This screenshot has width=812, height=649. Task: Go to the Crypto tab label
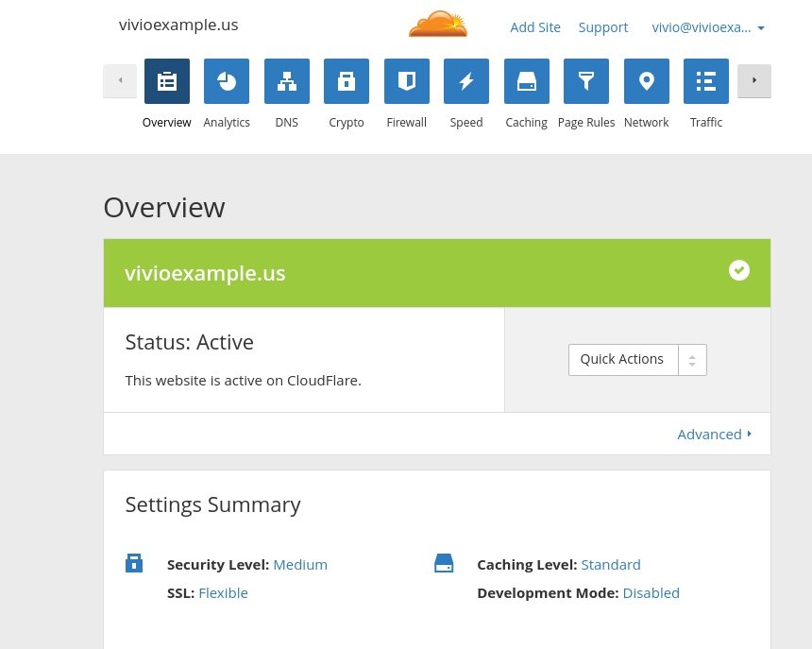[x=347, y=122]
